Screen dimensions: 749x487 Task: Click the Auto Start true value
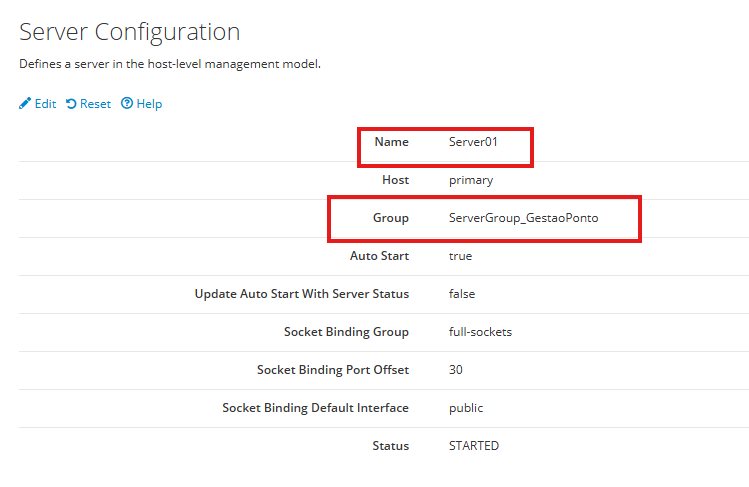pyautogui.click(x=460, y=256)
